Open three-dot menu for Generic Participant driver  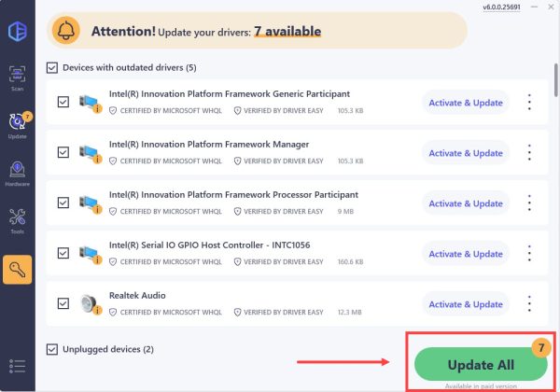530,103
